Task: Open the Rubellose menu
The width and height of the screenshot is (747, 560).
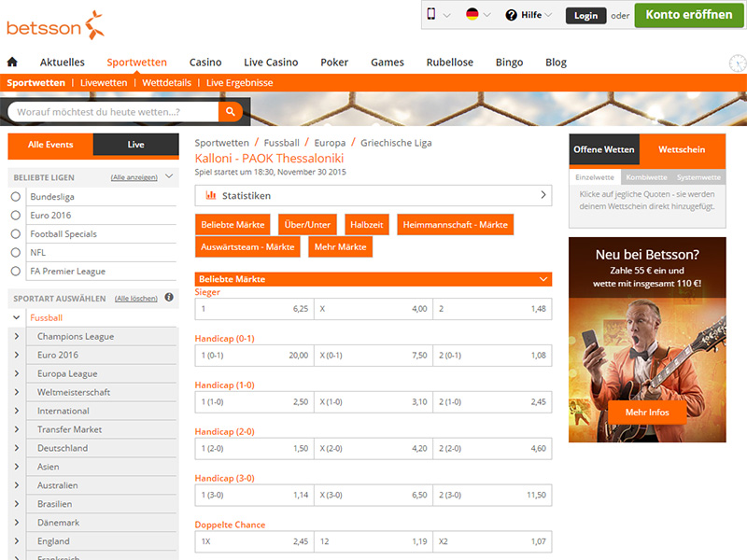Action: pos(450,63)
